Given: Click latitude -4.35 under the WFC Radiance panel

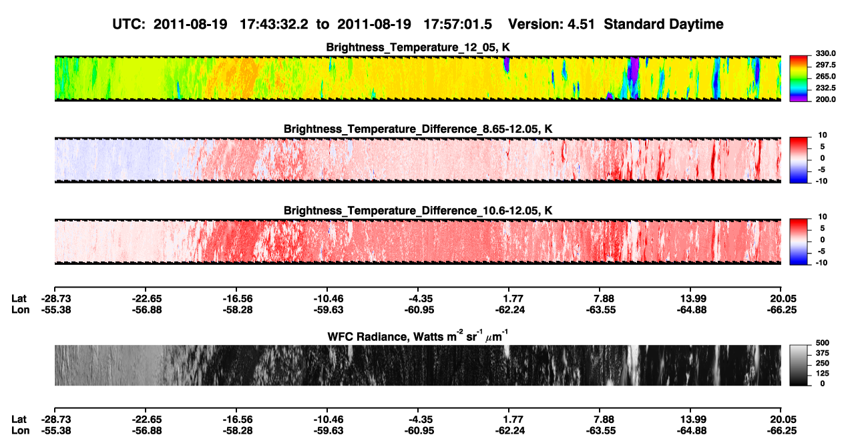Looking at the screenshot, I should pos(418,419).
